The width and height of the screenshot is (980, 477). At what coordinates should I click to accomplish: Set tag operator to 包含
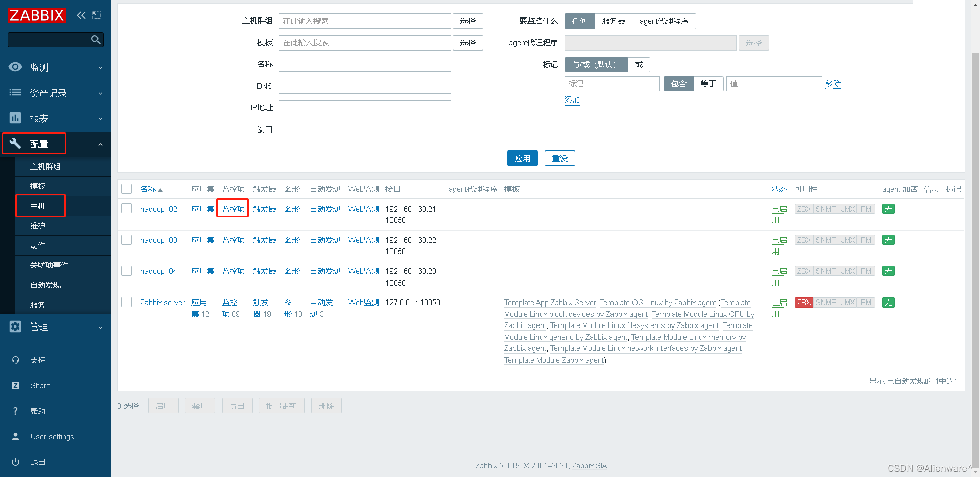pyautogui.click(x=679, y=84)
